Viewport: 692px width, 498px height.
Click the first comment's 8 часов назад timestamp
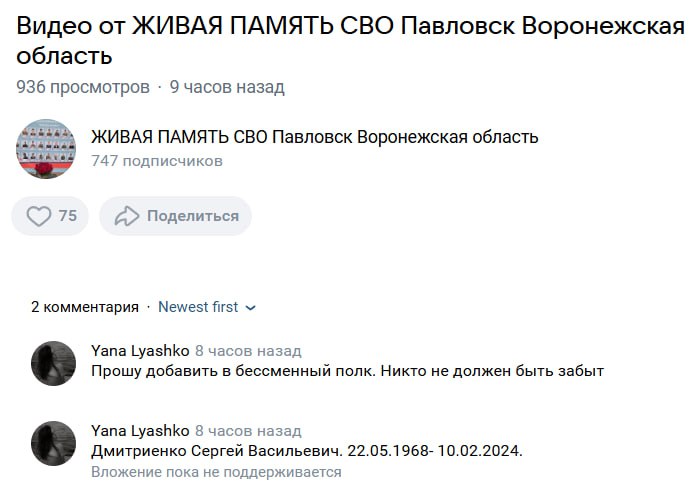pyautogui.click(x=247, y=351)
